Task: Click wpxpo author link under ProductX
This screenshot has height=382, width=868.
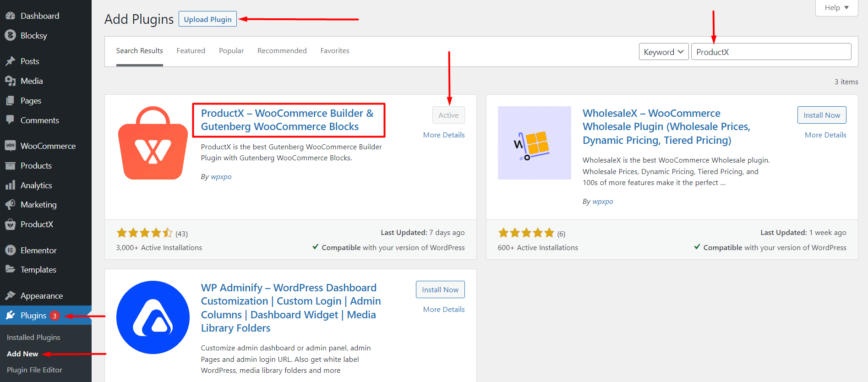Action: 221,177
